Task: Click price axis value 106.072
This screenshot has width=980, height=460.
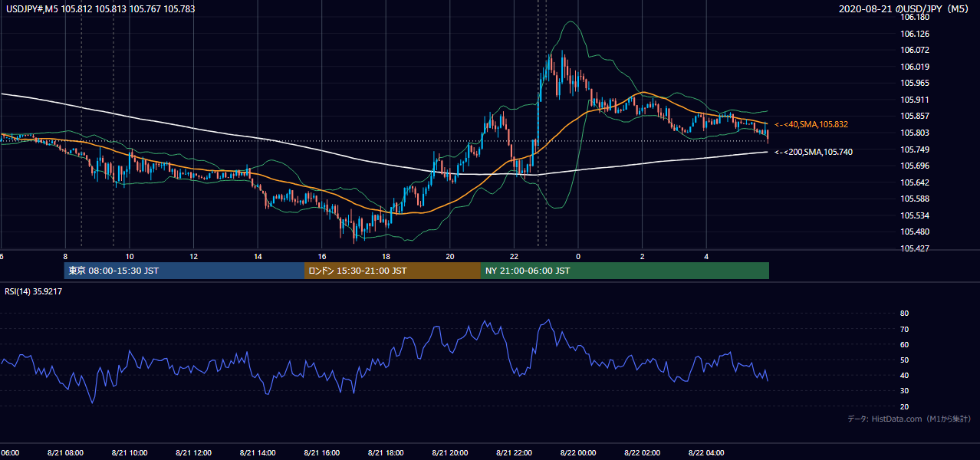Action: point(915,50)
